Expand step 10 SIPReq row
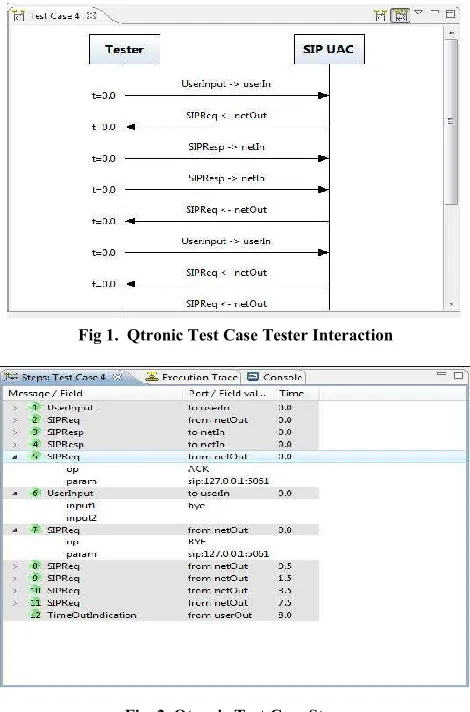This screenshot has height=712, width=470. [15, 591]
